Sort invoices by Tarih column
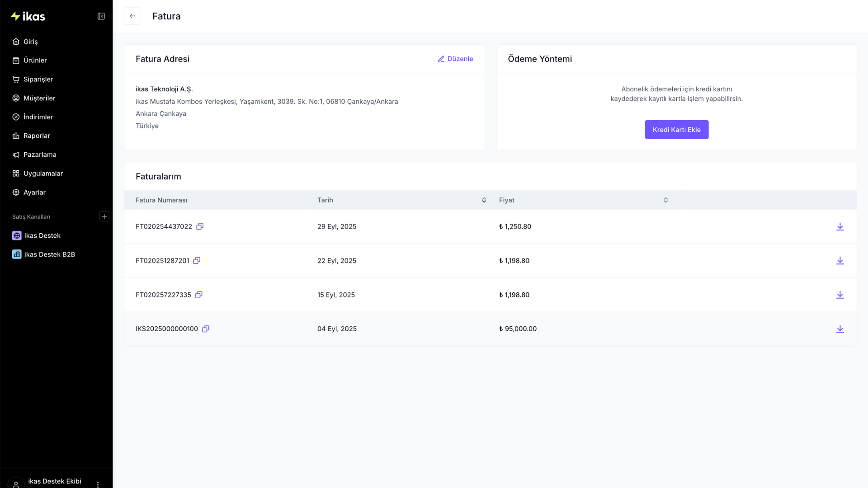Screen dimensions: 868x488 (x=484, y=200)
